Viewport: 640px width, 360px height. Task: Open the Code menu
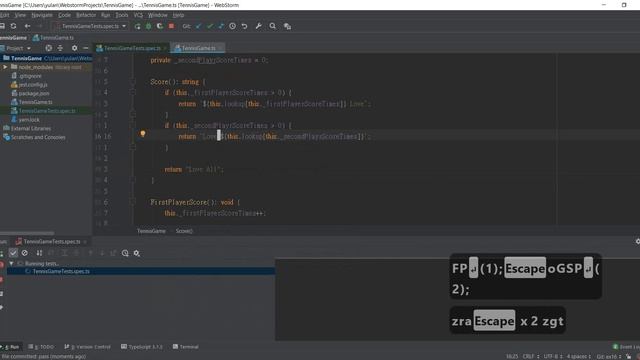[64, 15]
